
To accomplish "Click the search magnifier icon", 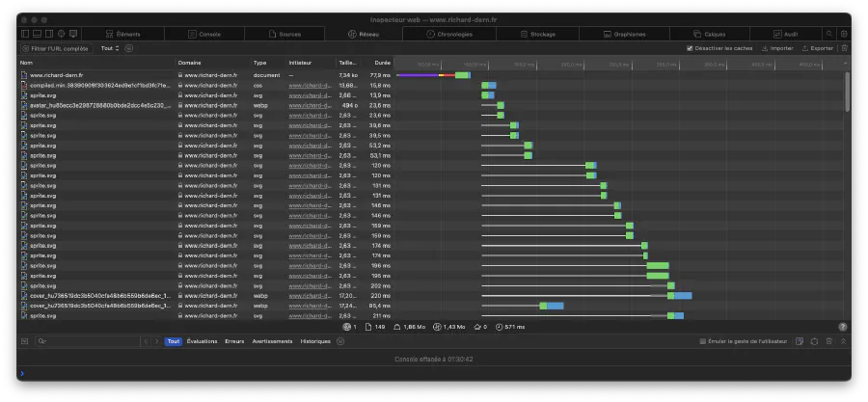I will coord(828,34).
